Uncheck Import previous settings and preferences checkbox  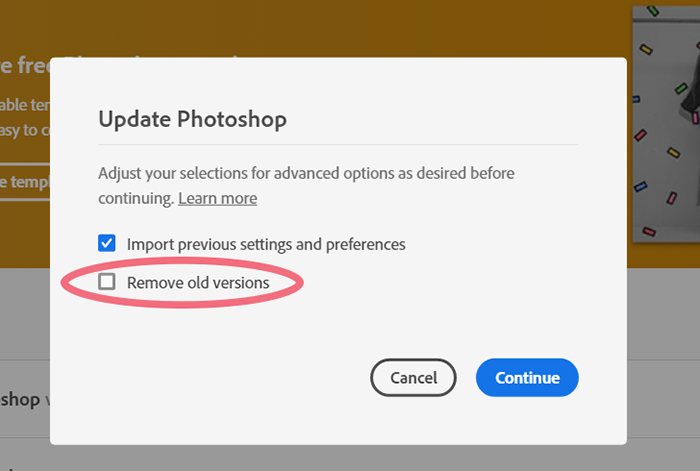coord(107,243)
